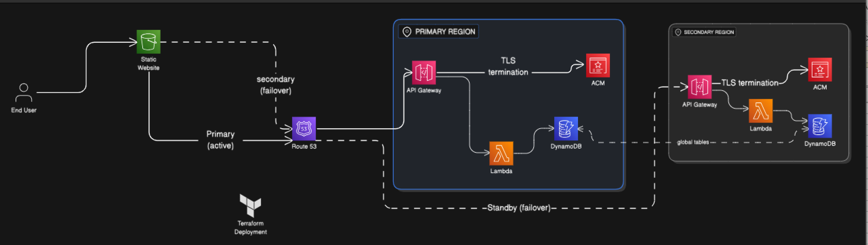Select the PRIMARY REGION label text
868x245 pixels.
click(445, 32)
